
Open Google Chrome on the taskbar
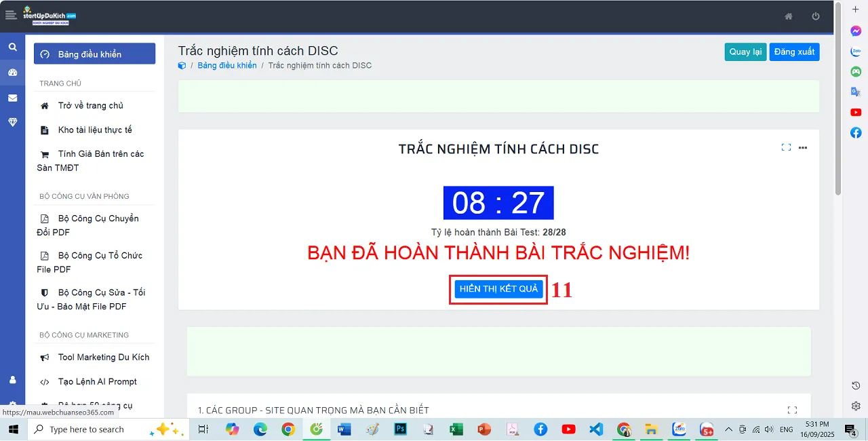[288, 429]
